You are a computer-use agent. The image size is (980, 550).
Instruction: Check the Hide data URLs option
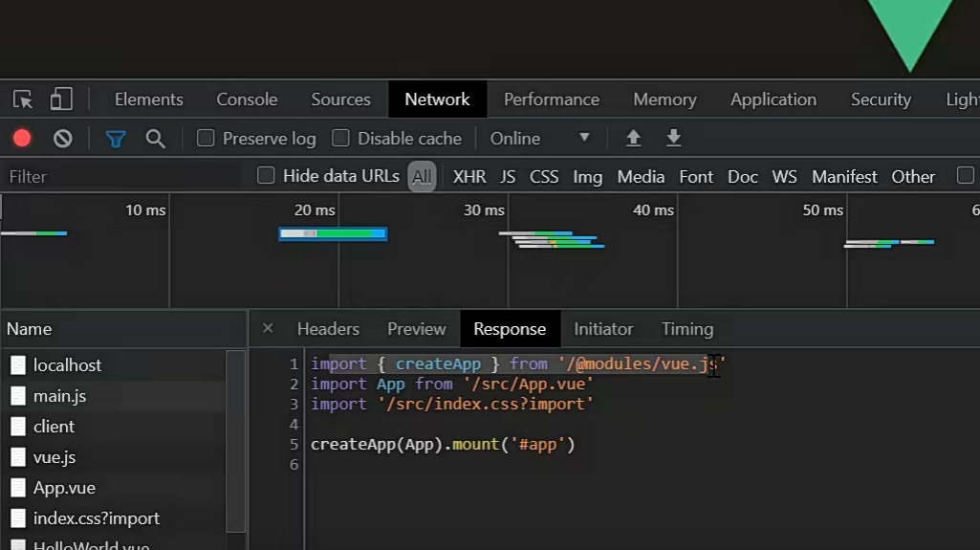266,176
